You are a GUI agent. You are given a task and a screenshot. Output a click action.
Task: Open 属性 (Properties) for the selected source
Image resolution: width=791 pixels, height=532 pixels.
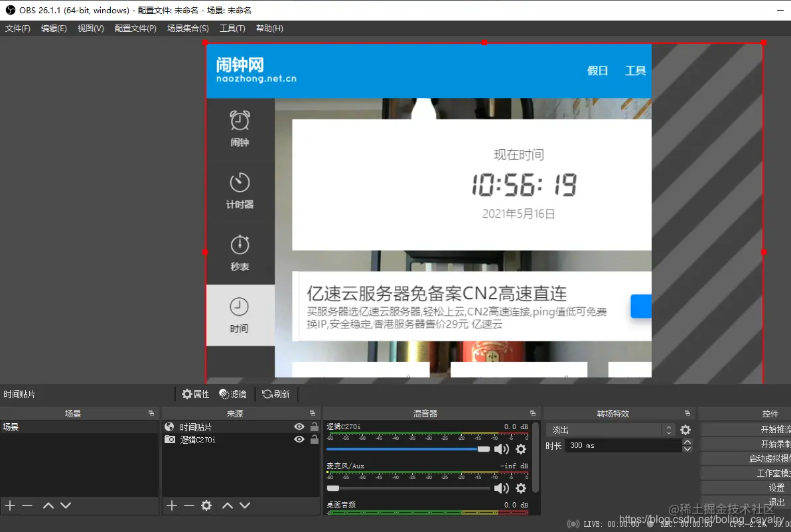(195, 394)
